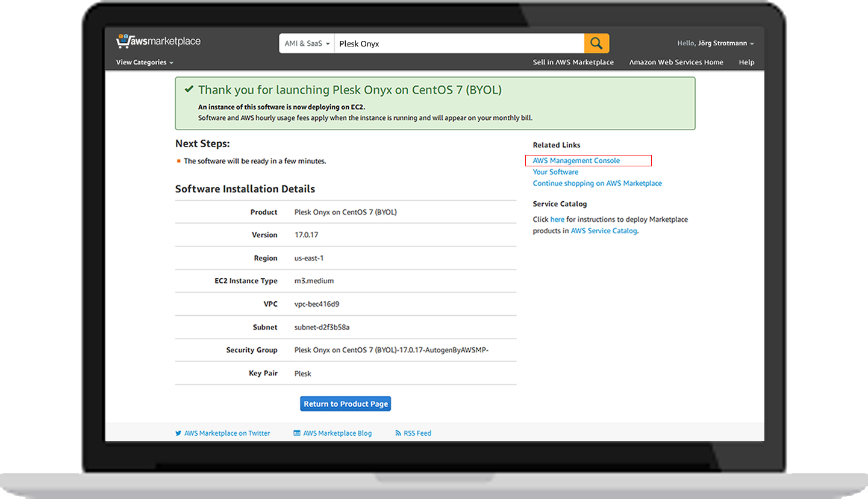Screen dimensions: 868x499
Task: Click the Related Links heading
Action: coord(557,145)
